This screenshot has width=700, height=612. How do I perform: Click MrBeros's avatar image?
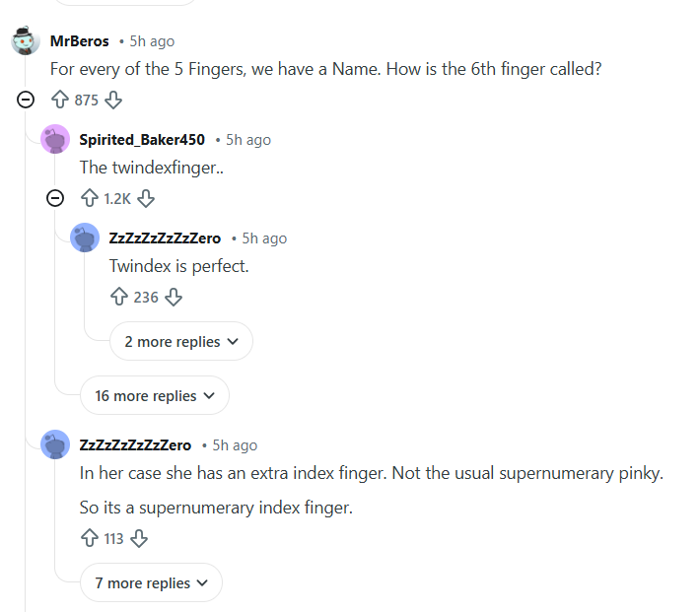[26, 41]
